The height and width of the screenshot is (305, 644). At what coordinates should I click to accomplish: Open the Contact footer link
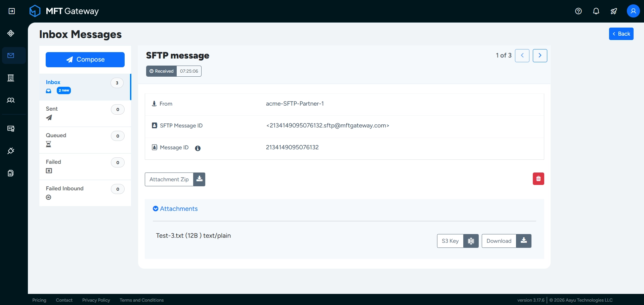[x=64, y=300]
